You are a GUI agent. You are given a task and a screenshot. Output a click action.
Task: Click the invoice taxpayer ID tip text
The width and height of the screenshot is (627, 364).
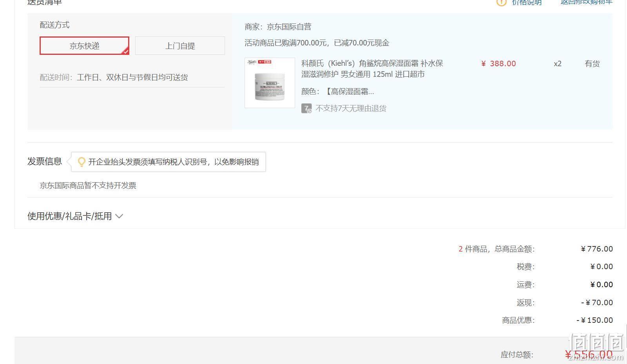pyautogui.click(x=173, y=162)
